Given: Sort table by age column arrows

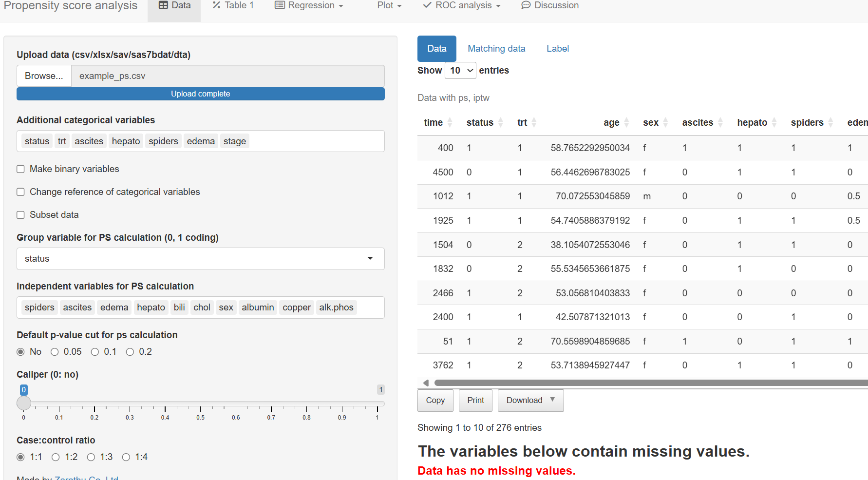Looking at the screenshot, I should [x=626, y=123].
